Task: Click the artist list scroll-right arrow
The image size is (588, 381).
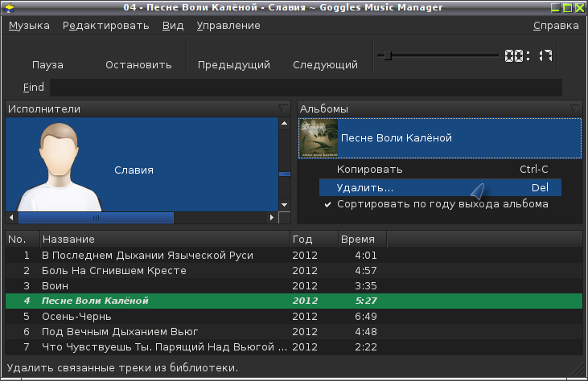Action: [x=272, y=217]
